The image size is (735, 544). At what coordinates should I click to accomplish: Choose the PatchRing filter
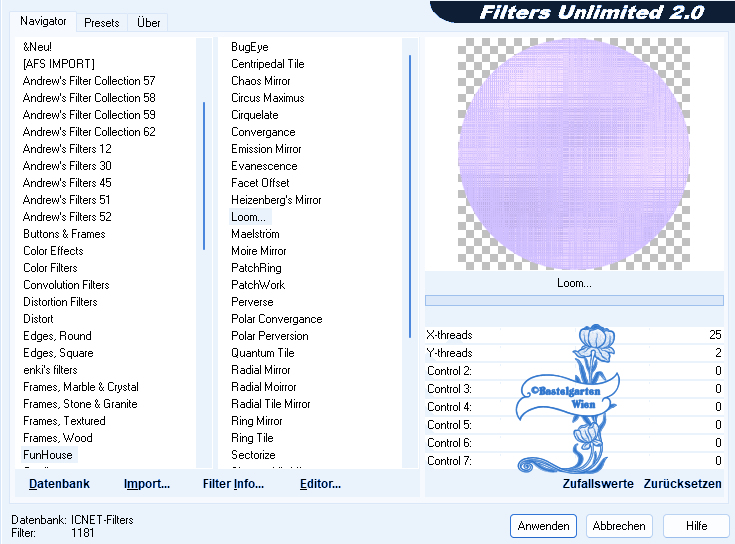pyautogui.click(x=256, y=268)
